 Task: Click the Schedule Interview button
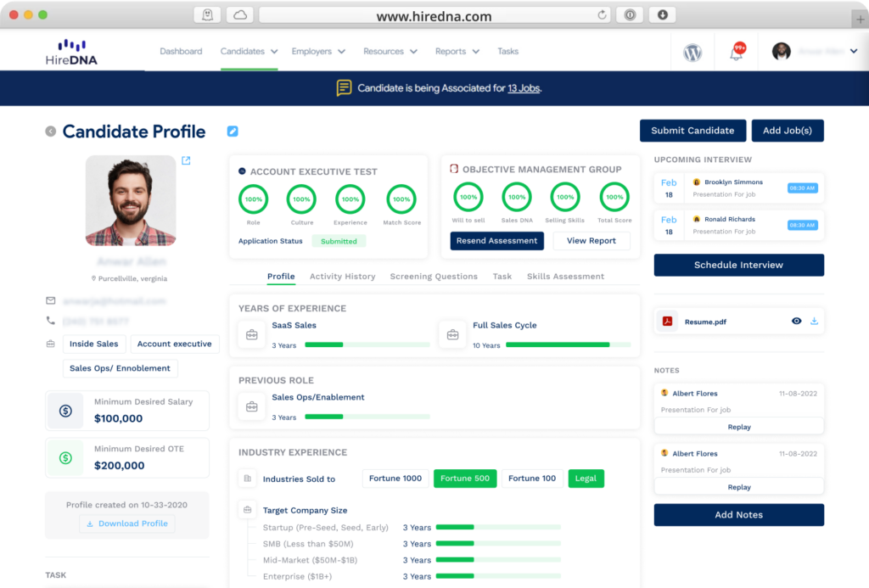pos(739,265)
